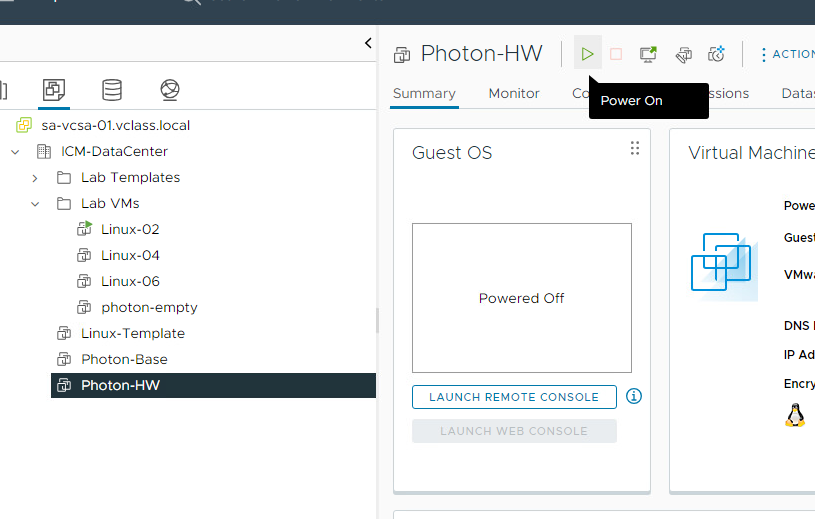Select ICM-DataCenter in the tree
The width and height of the screenshot is (815, 519).
pos(114,151)
